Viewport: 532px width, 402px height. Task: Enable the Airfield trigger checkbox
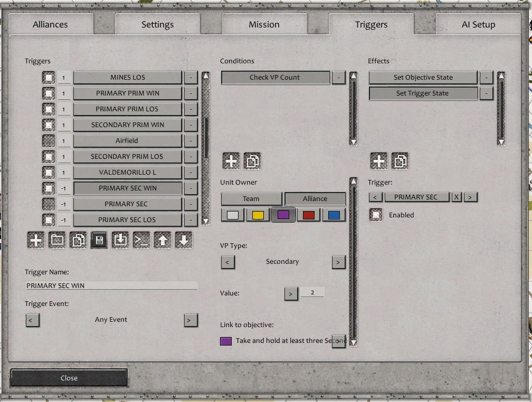click(49, 141)
